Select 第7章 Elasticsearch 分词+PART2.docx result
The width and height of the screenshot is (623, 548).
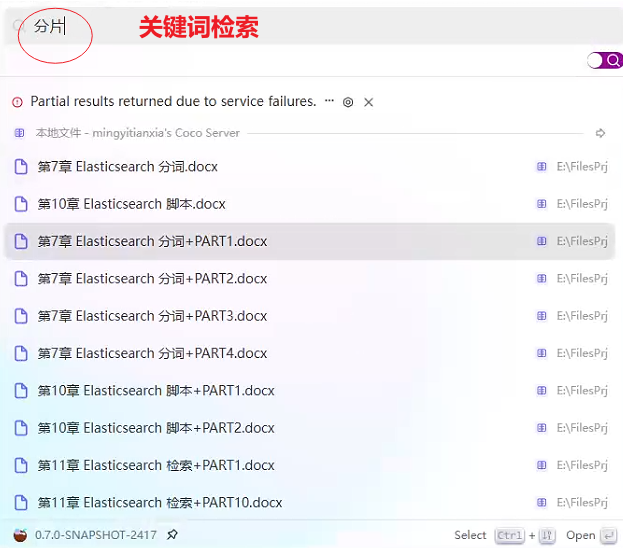click(310, 279)
